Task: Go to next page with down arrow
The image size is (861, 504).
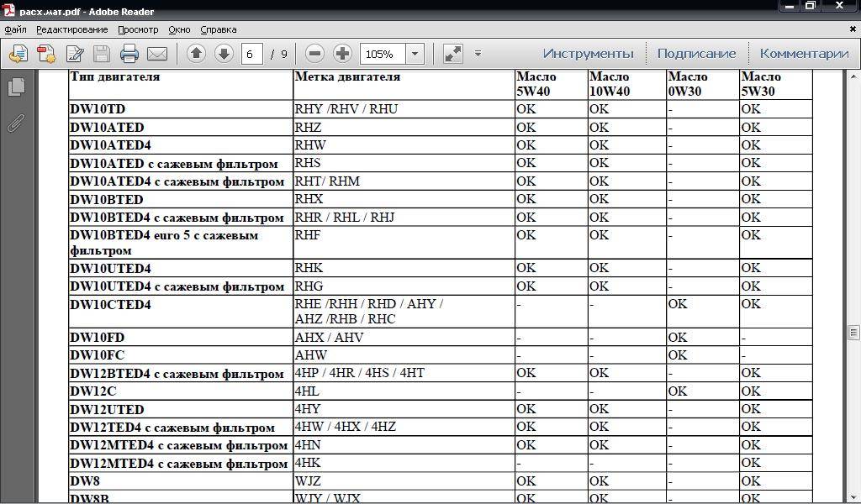Action: [224, 54]
